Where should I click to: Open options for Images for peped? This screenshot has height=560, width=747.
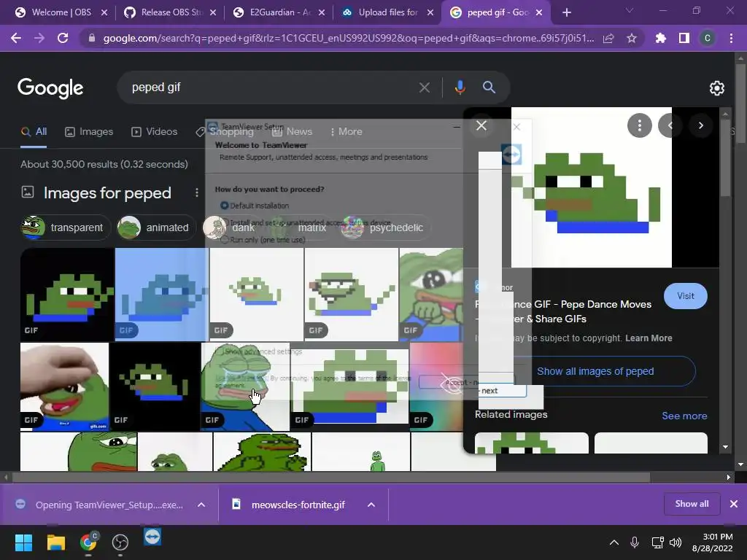[x=197, y=192]
